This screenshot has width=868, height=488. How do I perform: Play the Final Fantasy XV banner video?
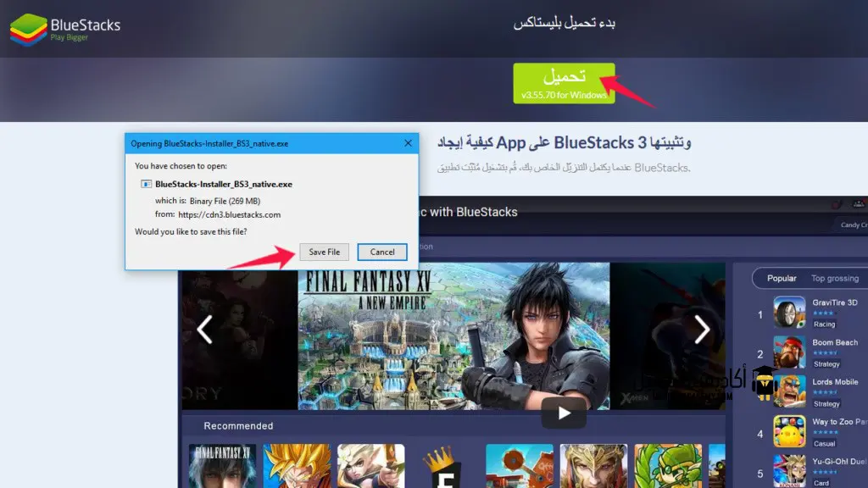[x=564, y=413]
